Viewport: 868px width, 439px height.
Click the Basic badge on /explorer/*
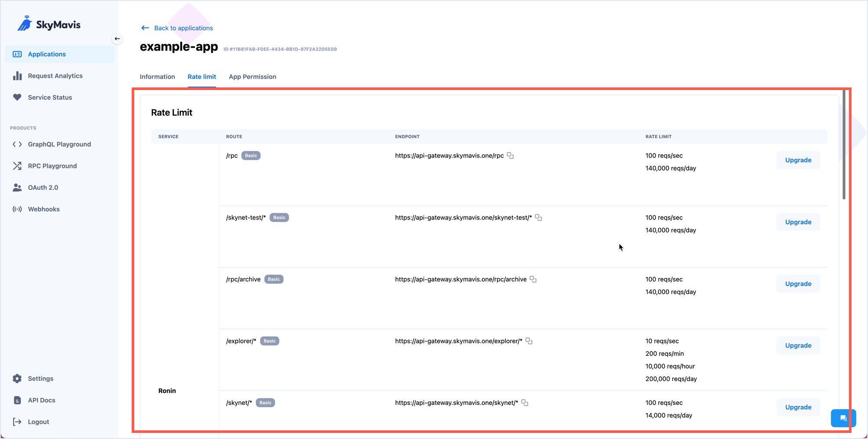click(x=269, y=341)
